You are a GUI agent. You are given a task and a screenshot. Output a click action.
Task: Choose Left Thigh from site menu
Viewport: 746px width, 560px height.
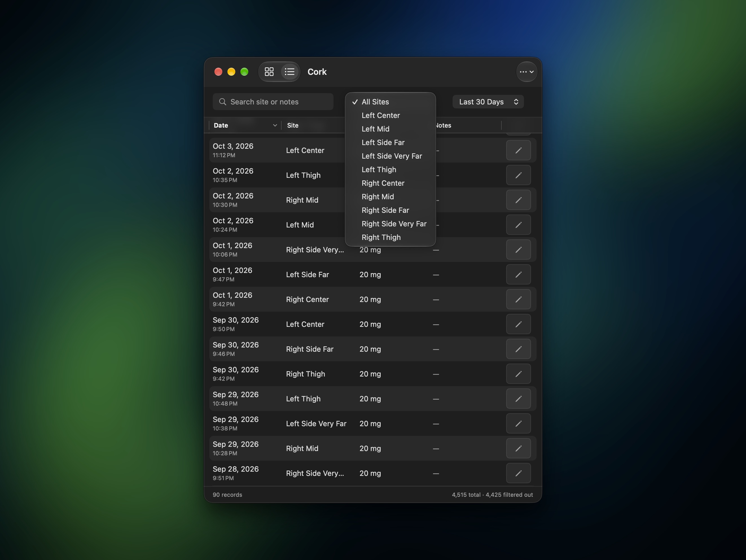click(x=390, y=170)
